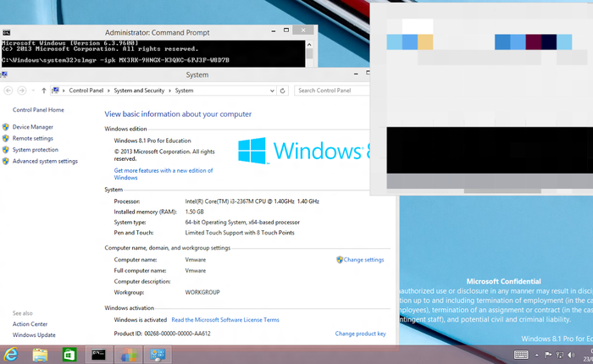Select Computer name value Vmware
The height and width of the screenshot is (364, 593).
pos(196,260)
